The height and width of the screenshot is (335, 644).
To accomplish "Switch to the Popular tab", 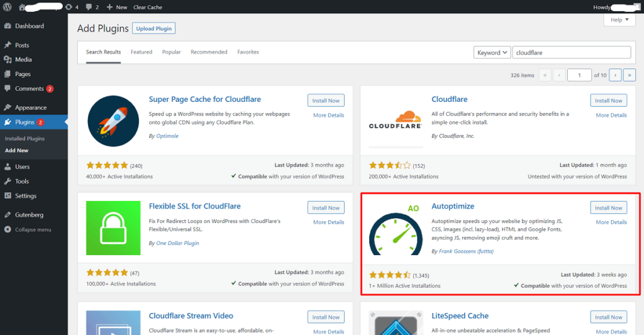I will 171,52.
